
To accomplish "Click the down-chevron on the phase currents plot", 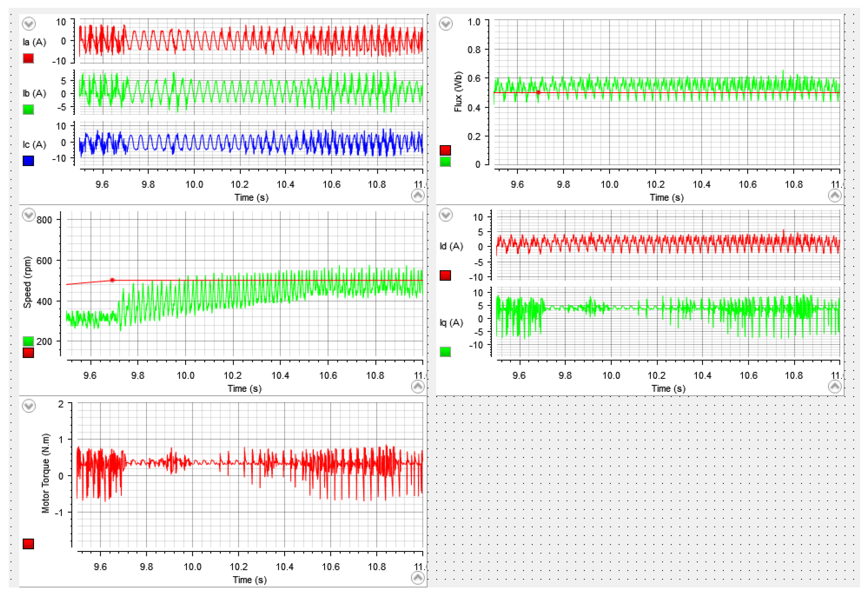I will 29,24.
